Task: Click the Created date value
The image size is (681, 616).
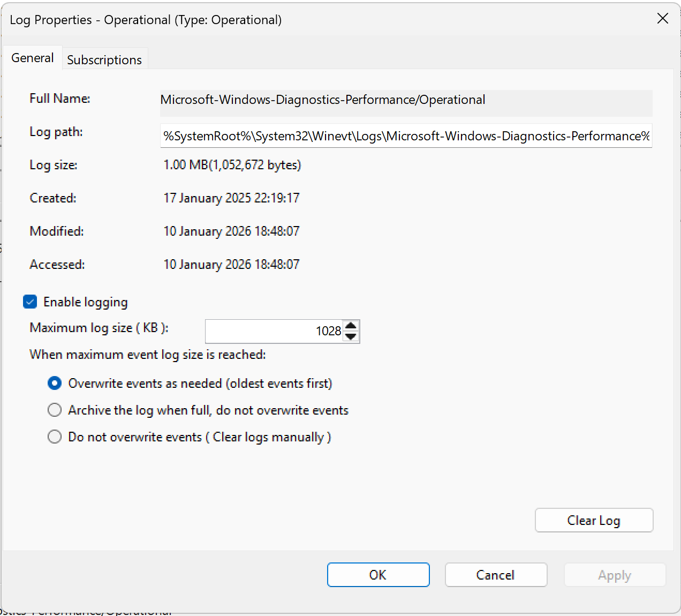Action: 231,198
